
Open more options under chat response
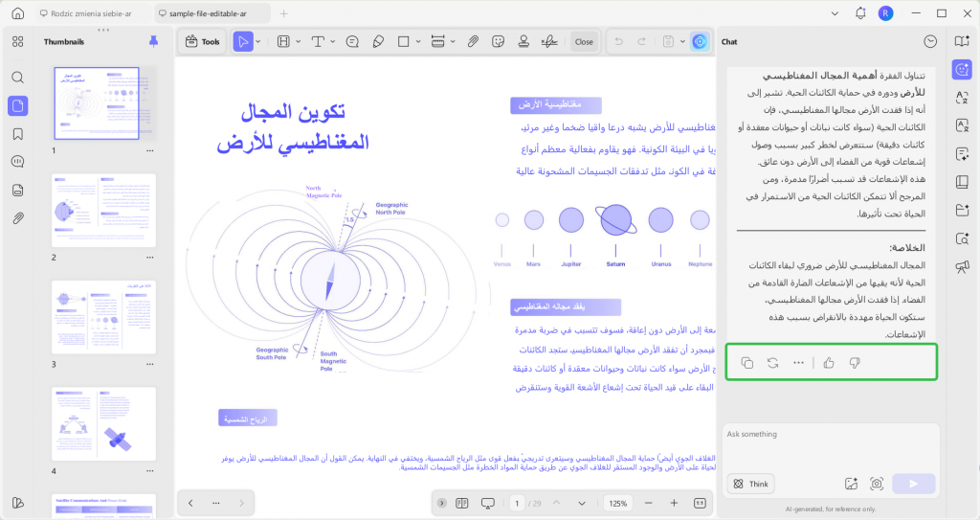click(799, 363)
